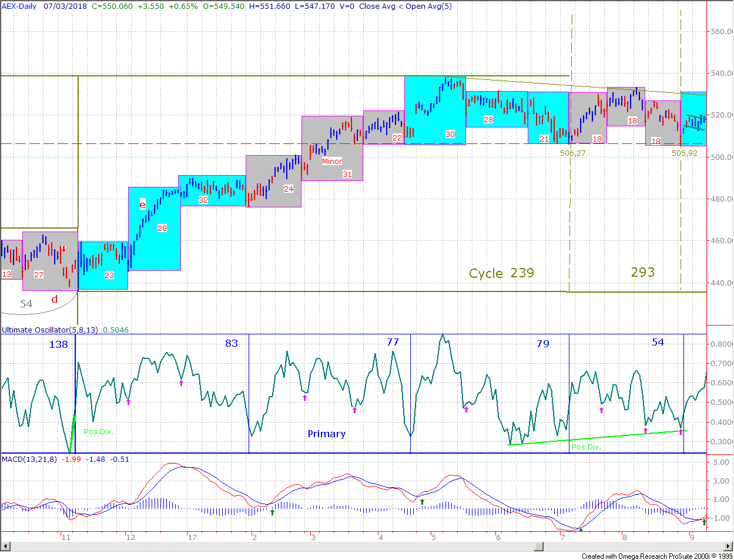Click the V=0 volume value
The height and width of the screenshot is (560, 734).
347,6
